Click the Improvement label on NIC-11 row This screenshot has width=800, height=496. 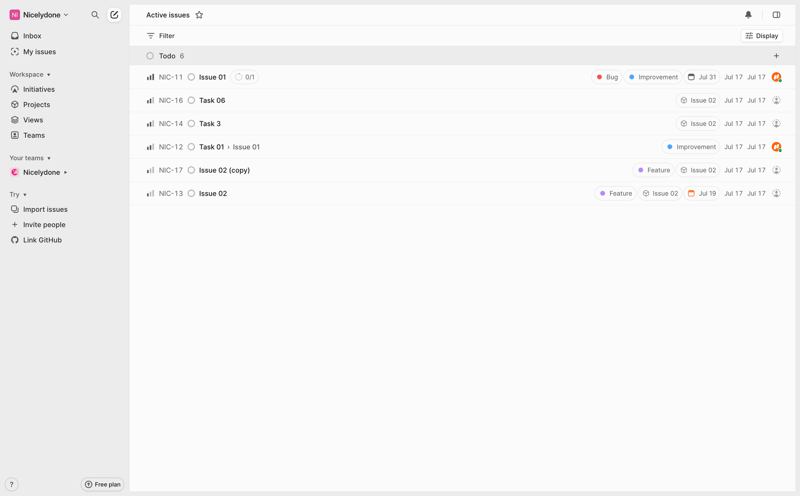[653, 77]
